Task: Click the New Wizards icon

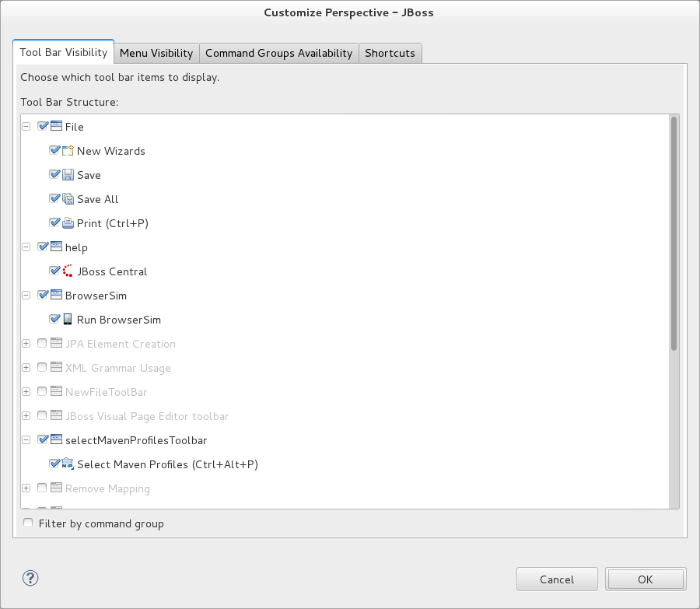Action: point(67,150)
